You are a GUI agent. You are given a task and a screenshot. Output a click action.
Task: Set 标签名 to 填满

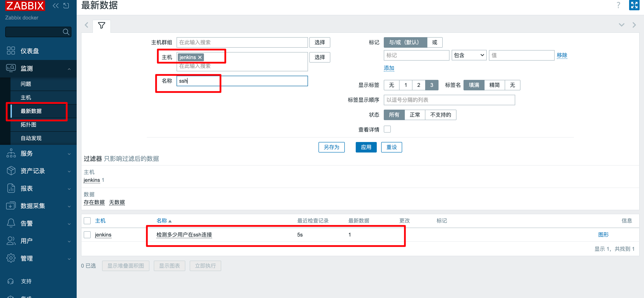coord(474,85)
